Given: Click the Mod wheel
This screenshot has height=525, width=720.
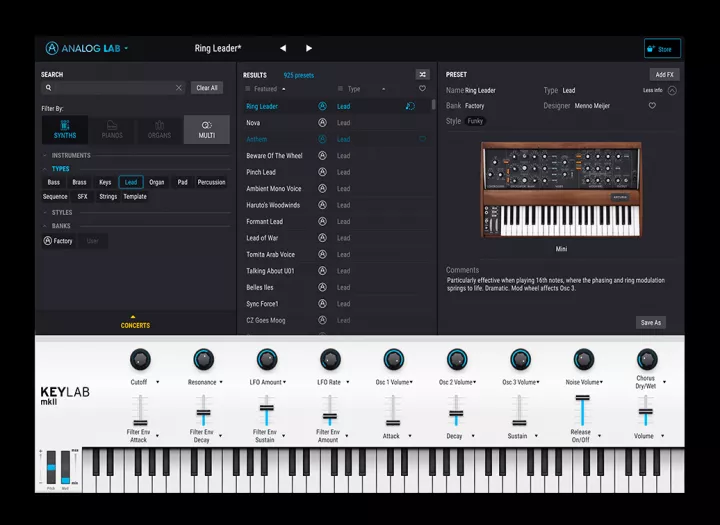Looking at the screenshot, I should pos(66,467).
